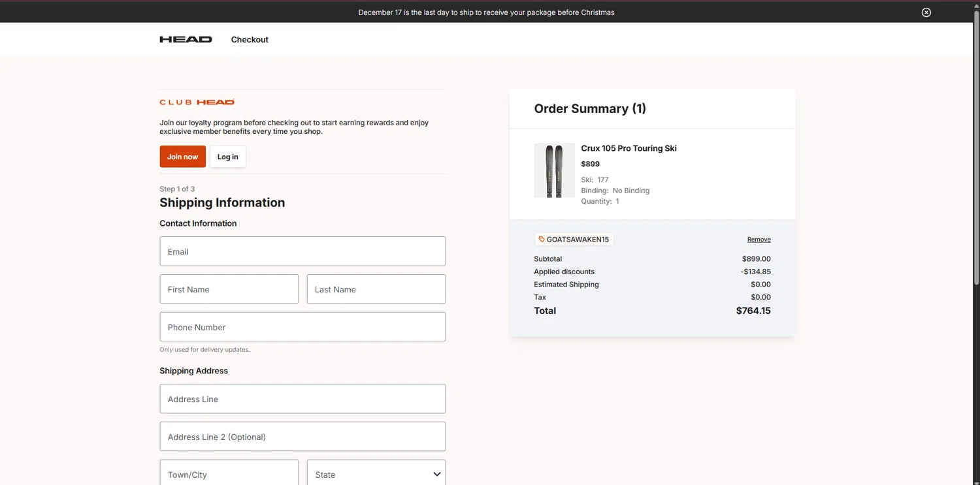Click the Contact Information heading
This screenshot has height=485, width=980.
pyautogui.click(x=198, y=223)
